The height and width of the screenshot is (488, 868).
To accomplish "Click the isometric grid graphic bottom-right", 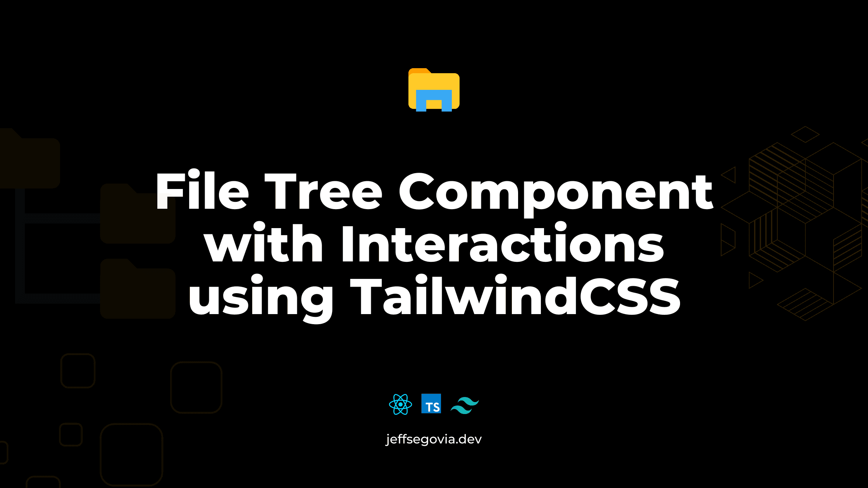I will pos(805,227).
